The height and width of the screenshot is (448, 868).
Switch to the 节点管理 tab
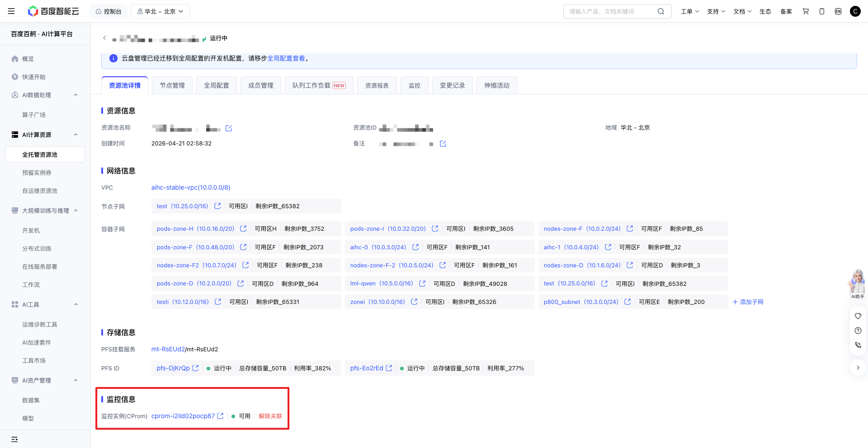(x=172, y=85)
